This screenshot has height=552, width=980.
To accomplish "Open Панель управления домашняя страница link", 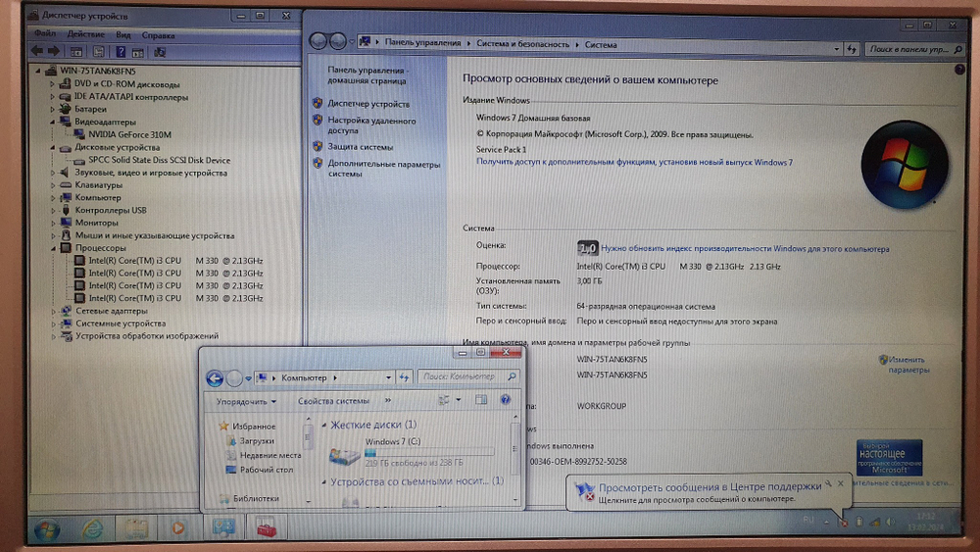I will point(367,75).
